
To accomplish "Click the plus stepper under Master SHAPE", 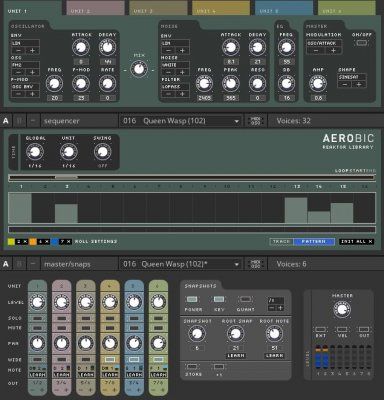I will [x=359, y=84].
